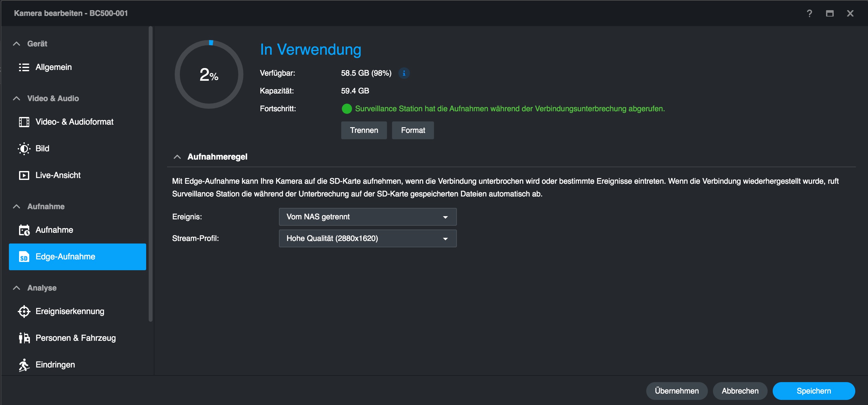Image resolution: width=868 pixels, height=405 pixels.
Task: Click the Video- & Audioformat film icon
Action: click(24, 122)
